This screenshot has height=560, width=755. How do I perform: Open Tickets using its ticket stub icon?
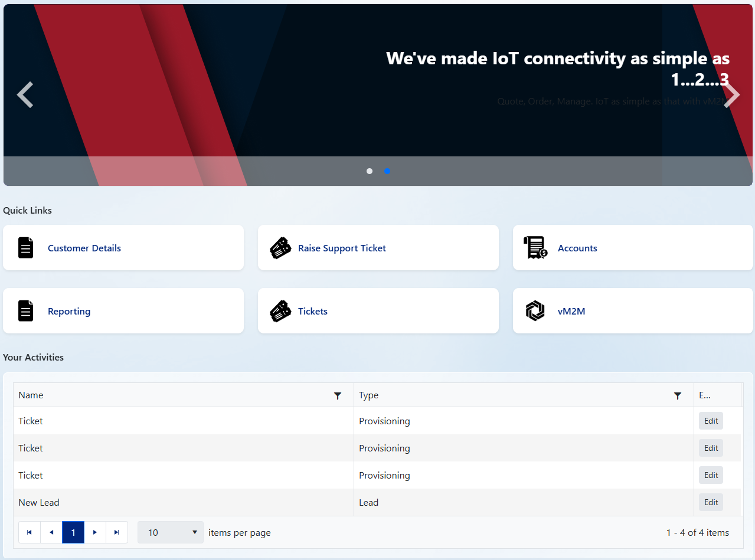(280, 310)
